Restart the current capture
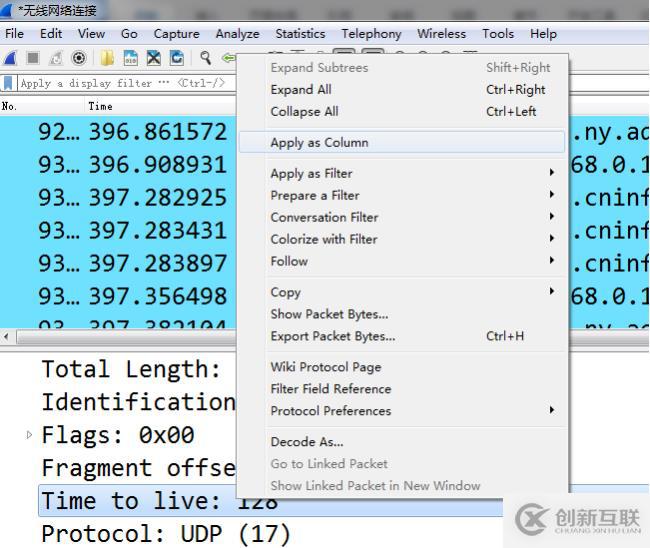 tap(56, 58)
